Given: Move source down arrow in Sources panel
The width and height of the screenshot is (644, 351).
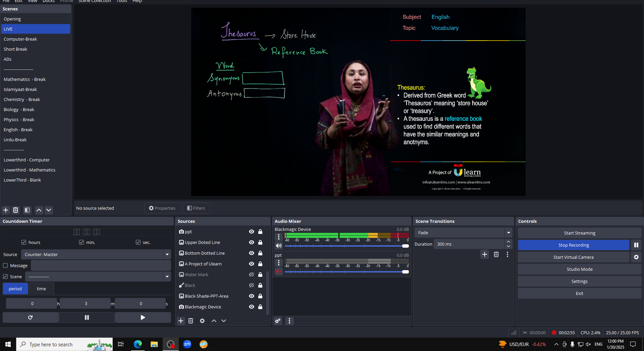Looking at the screenshot, I should point(224,321).
